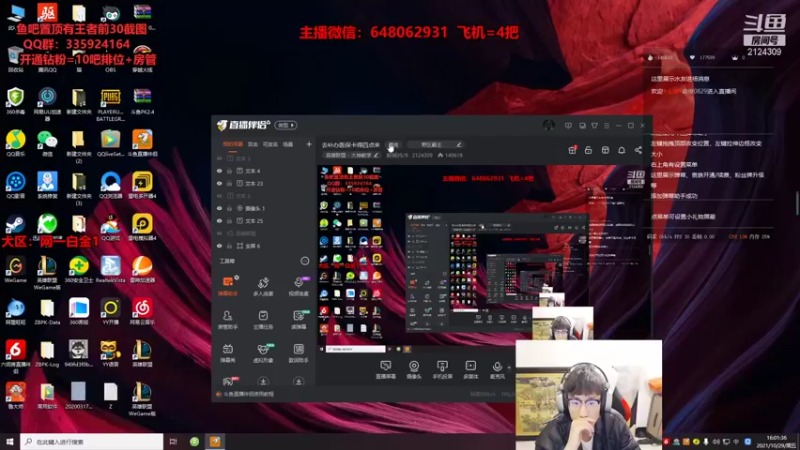Toggle visibility of 全屏 6 source
800x450 pixels.
click(x=219, y=246)
